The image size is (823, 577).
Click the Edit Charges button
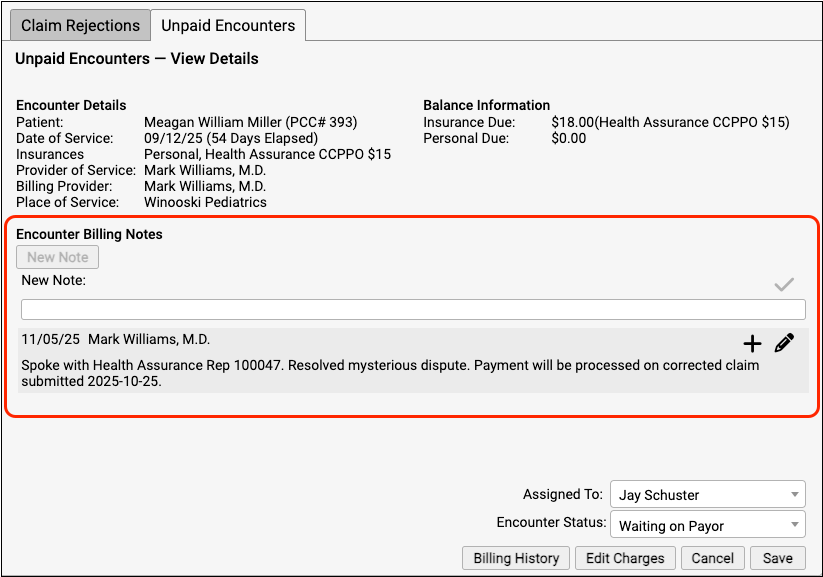coord(627,558)
